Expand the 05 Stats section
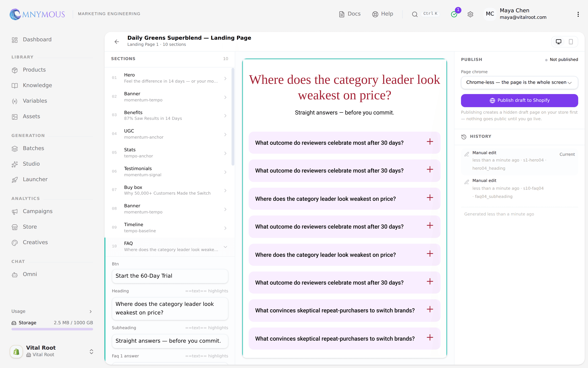 [x=170, y=153]
